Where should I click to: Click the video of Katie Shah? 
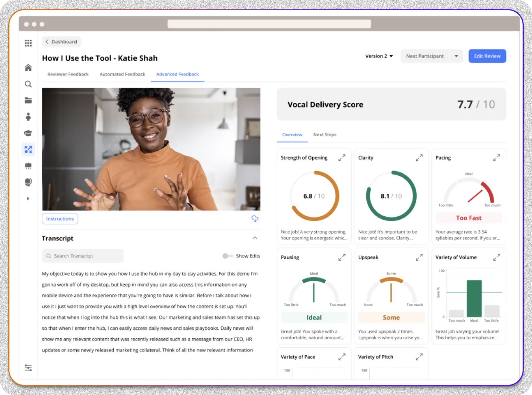151,149
